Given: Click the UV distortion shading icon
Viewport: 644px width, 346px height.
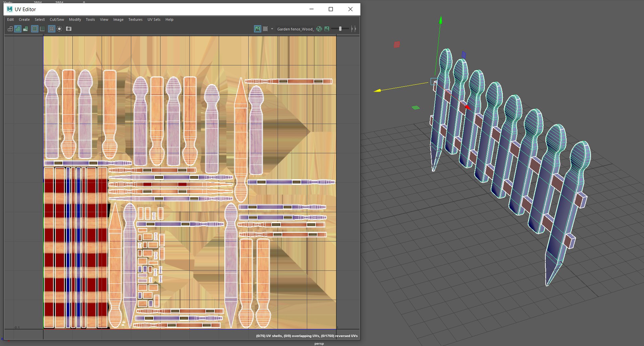Looking at the screenshot, I should (x=25, y=29).
